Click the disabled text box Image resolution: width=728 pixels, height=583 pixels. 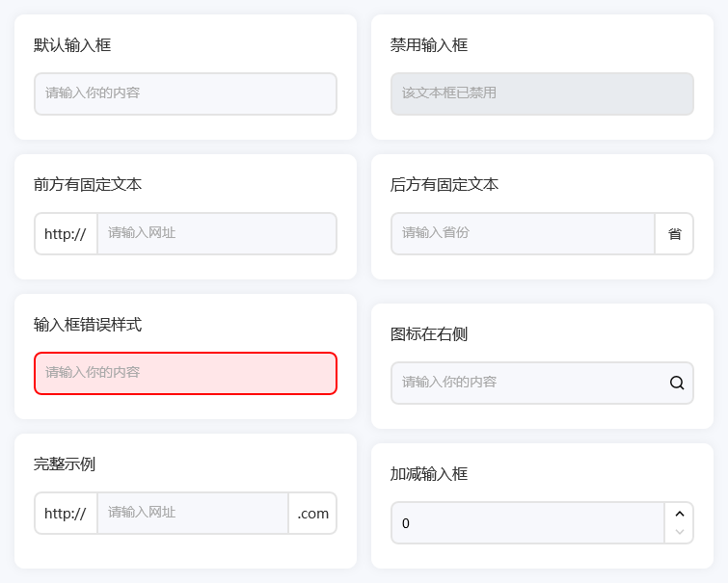[542, 93]
